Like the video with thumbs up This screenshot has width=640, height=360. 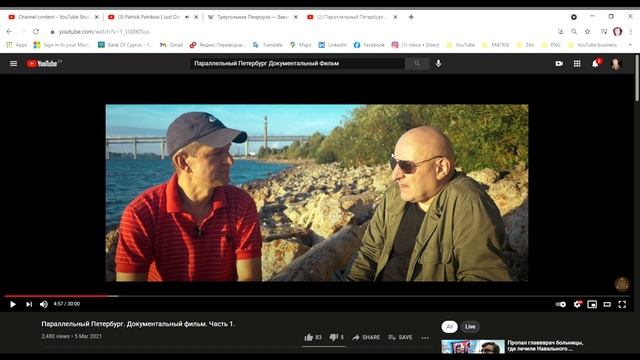[x=313, y=337]
